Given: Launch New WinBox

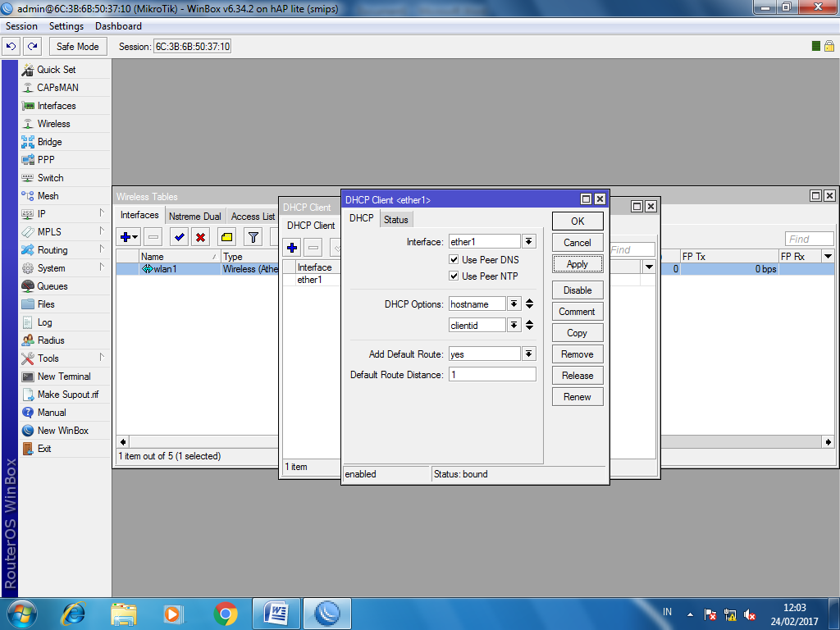Looking at the screenshot, I should (62, 431).
